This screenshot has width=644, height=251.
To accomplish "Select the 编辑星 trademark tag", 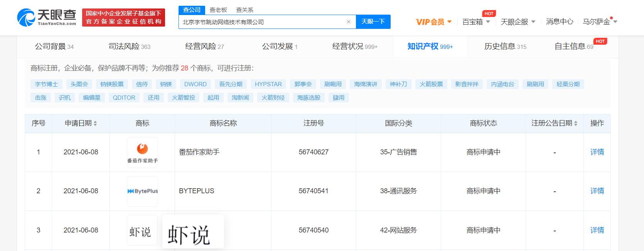I will click(x=92, y=98).
